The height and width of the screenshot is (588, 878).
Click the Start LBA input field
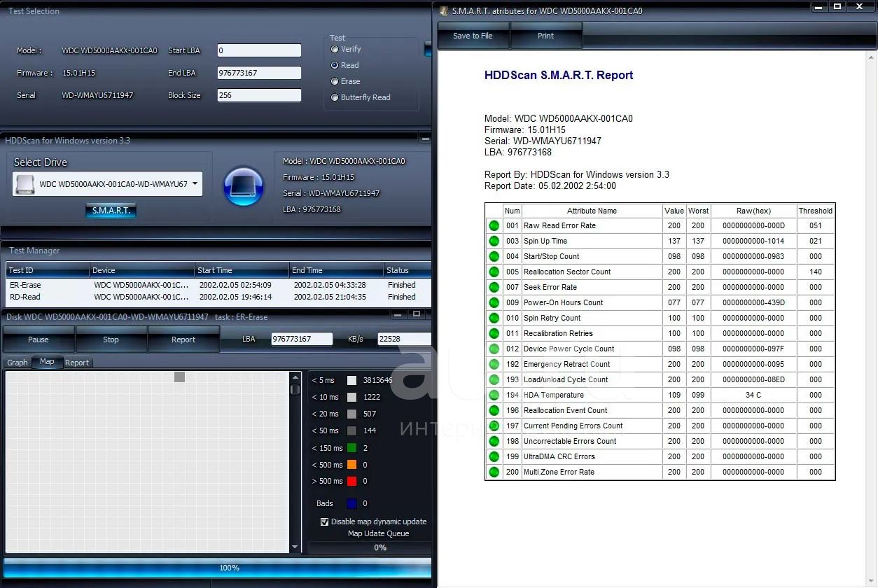pyautogui.click(x=259, y=50)
